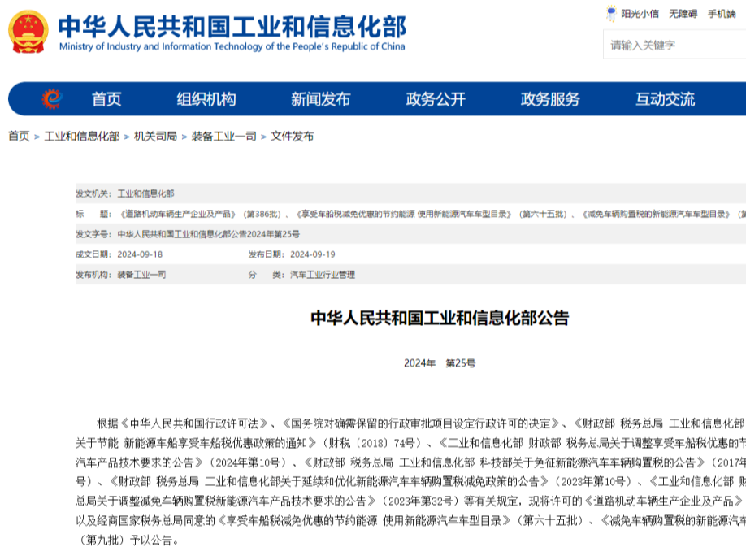Click the subheading 2024年 第25号
The width and height of the screenshot is (746, 560).
(x=440, y=363)
